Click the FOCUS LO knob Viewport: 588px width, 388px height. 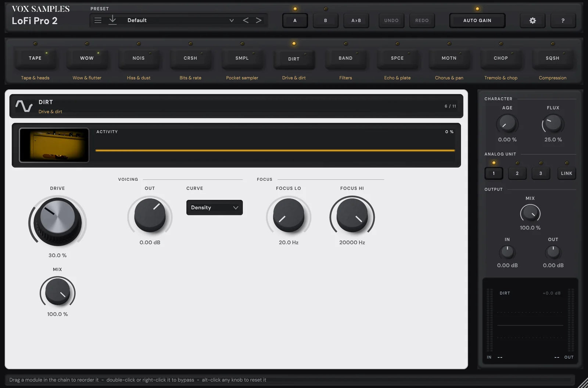pyautogui.click(x=288, y=215)
